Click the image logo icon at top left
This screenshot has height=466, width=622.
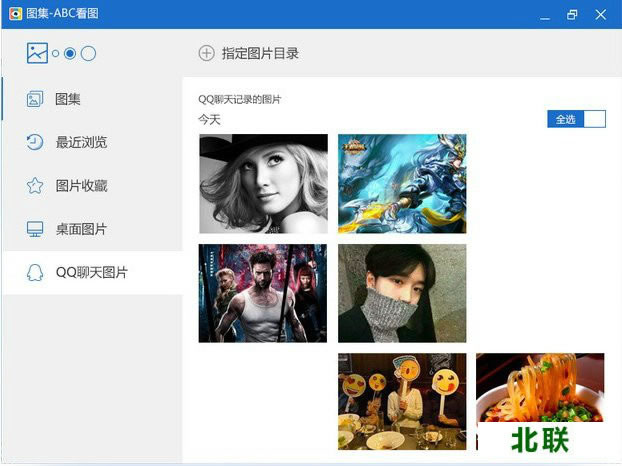pyautogui.click(x=37, y=53)
